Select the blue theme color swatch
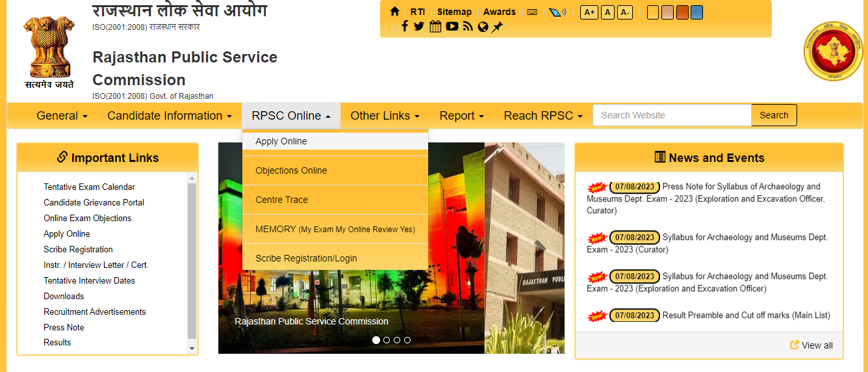Viewport: 868px width, 372px height. (696, 12)
